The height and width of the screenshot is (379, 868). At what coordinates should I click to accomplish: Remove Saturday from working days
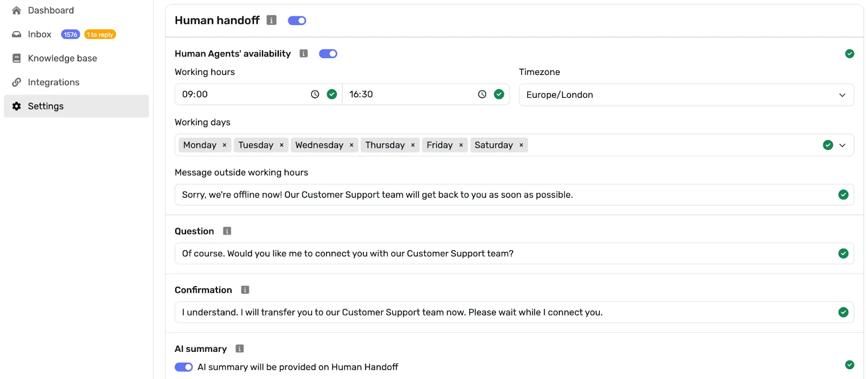pos(521,145)
